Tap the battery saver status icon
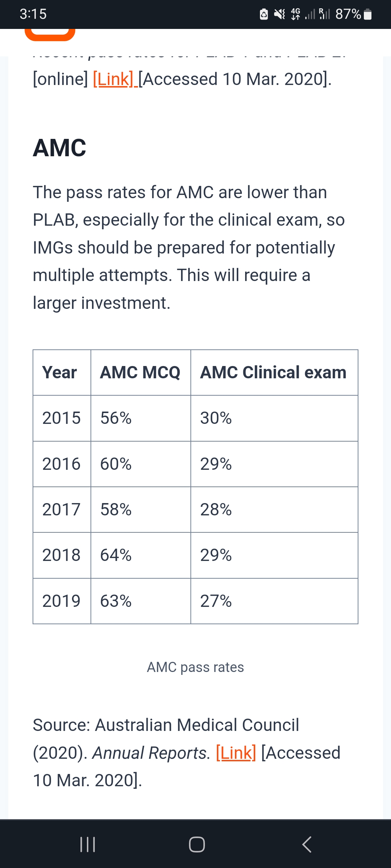 click(x=264, y=14)
